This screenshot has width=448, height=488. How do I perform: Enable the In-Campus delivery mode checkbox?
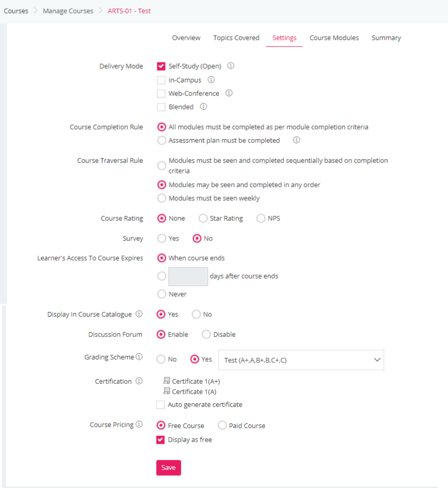pyautogui.click(x=161, y=80)
